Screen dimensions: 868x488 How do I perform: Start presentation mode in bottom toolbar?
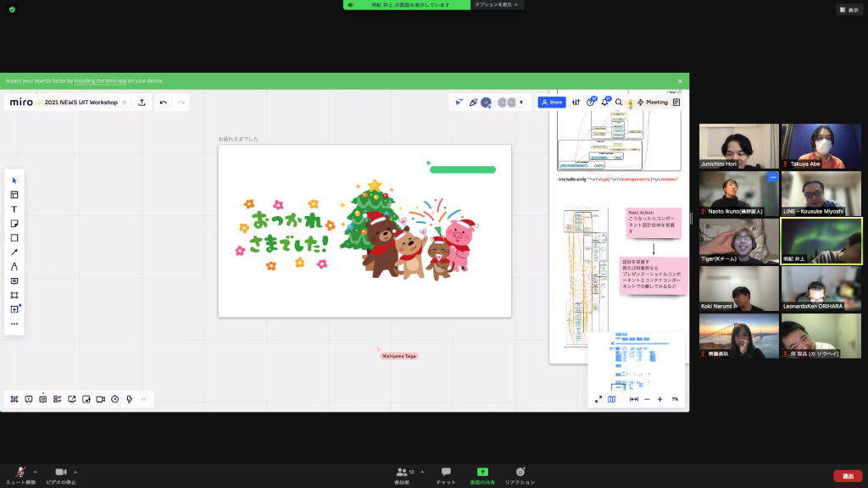pos(29,399)
